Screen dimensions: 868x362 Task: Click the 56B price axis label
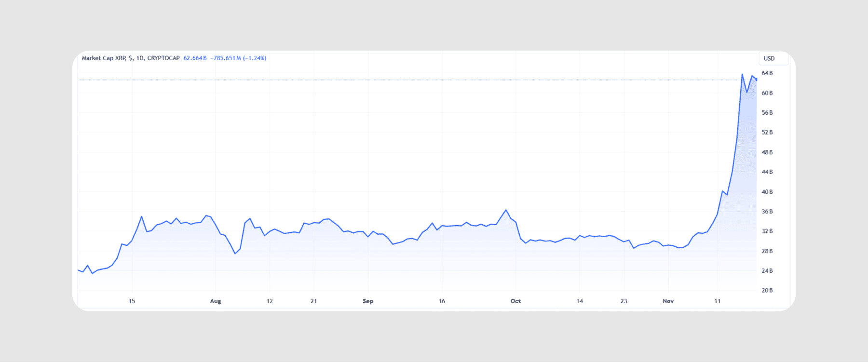(x=767, y=113)
